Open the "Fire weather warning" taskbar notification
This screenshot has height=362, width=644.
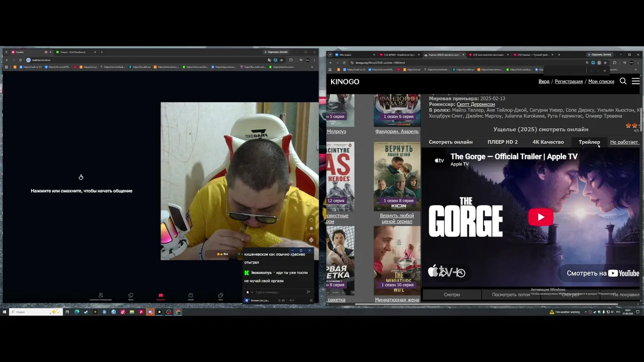[x=565, y=312]
